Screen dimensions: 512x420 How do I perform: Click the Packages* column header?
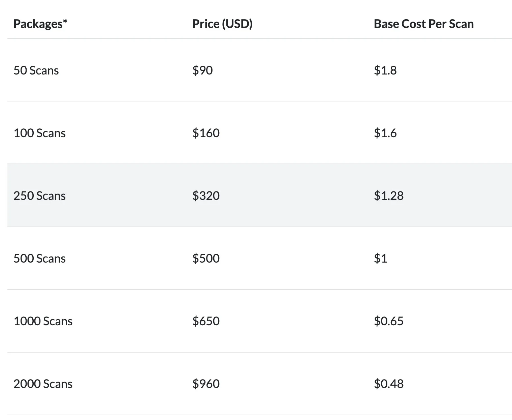pyautogui.click(x=40, y=24)
